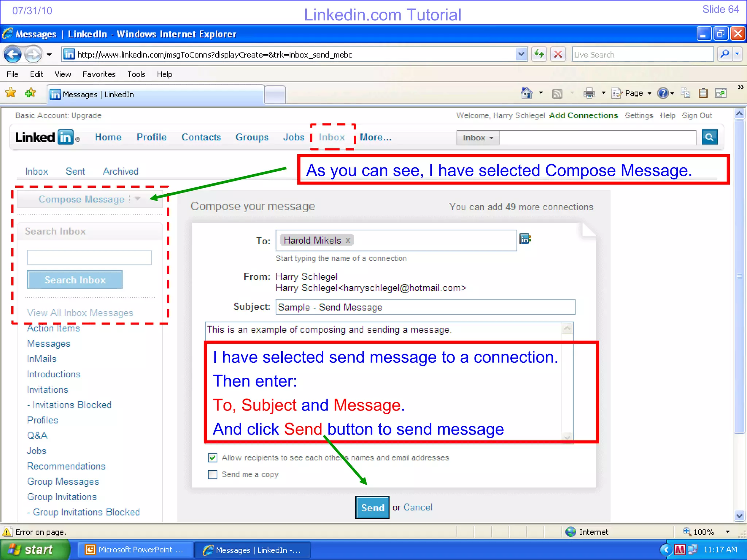This screenshot has height=560, width=747.
Task: Expand the Print dropdown arrow
Action: coord(603,93)
